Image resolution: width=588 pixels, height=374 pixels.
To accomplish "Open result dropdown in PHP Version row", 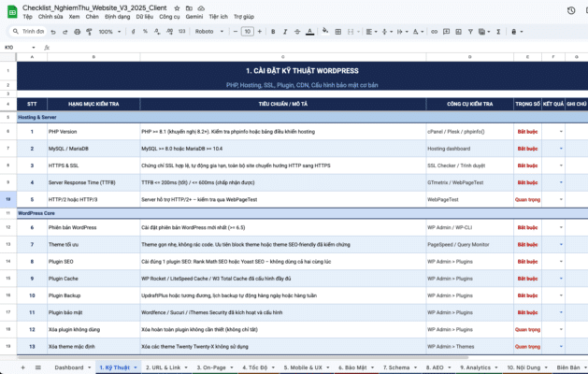I will click(x=561, y=132).
